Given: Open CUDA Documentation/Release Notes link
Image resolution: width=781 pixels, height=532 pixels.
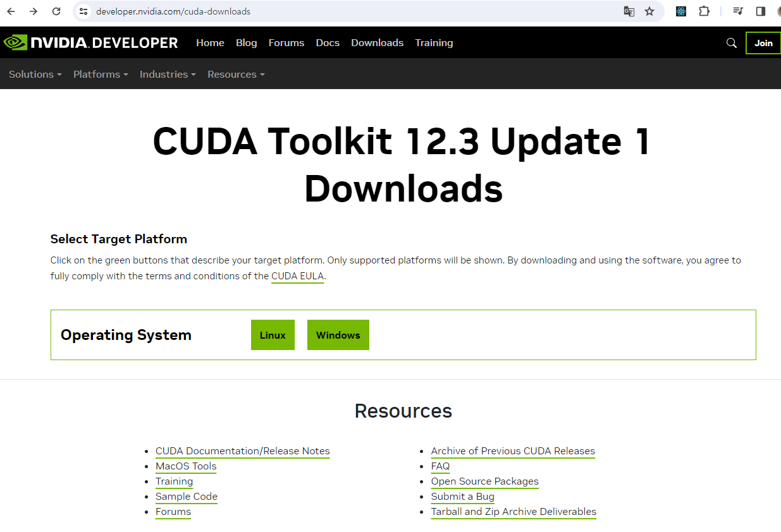Looking at the screenshot, I should 243,451.
